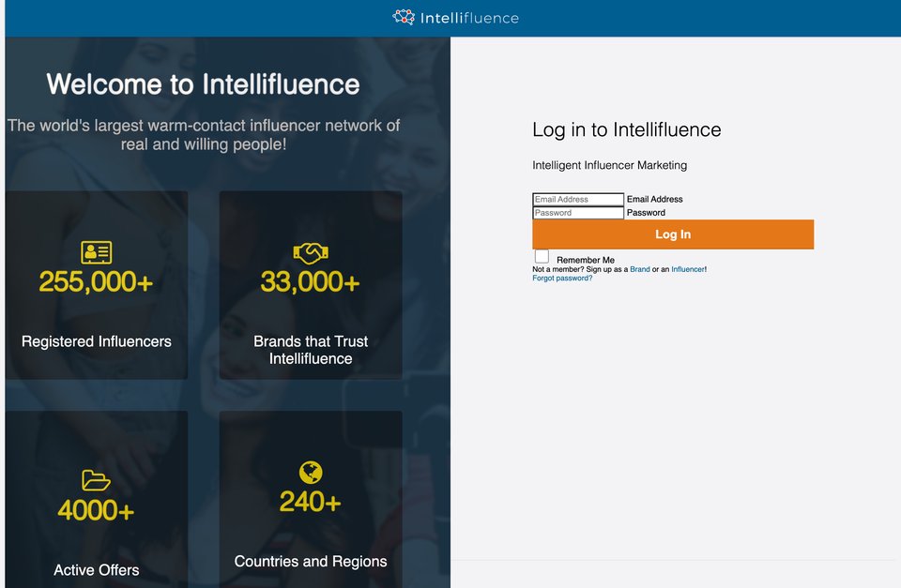Click the Remember Me label text
The width and height of the screenshot is (901, 588).
point(586,260)
